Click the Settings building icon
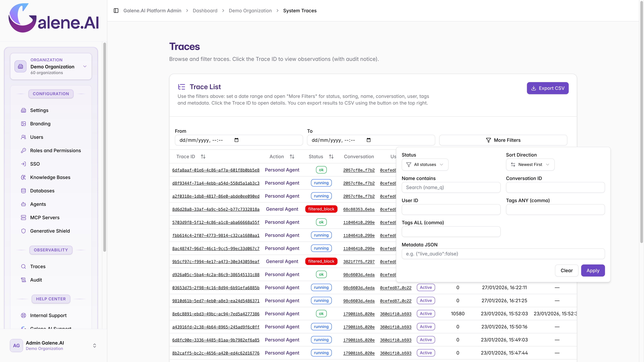The width and height of the screenshot is (644, 362). tap(23, 110)
